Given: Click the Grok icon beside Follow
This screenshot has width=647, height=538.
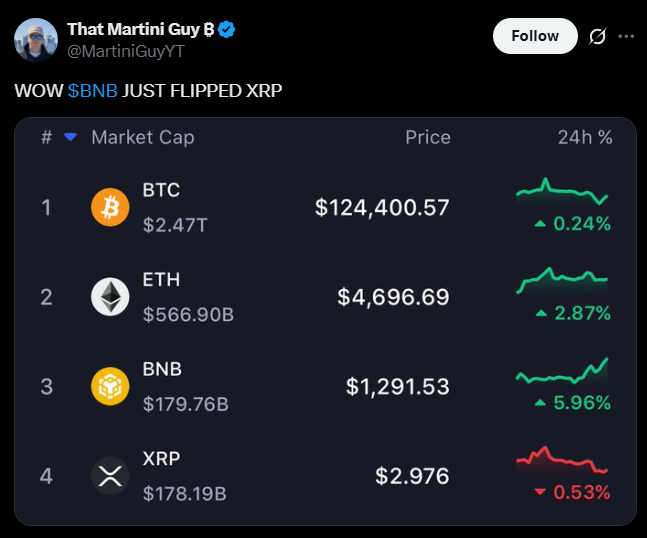Looking at the screenshot, I should pos(597,36).
